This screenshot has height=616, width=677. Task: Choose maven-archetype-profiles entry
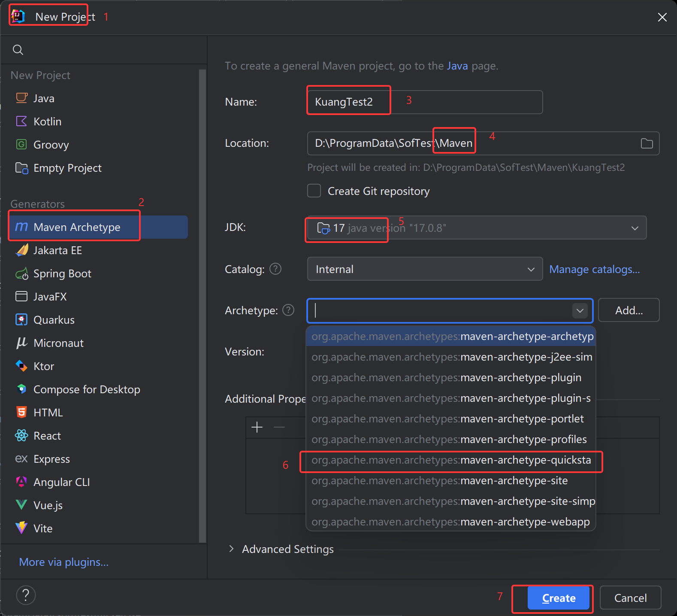coord(451,439)
